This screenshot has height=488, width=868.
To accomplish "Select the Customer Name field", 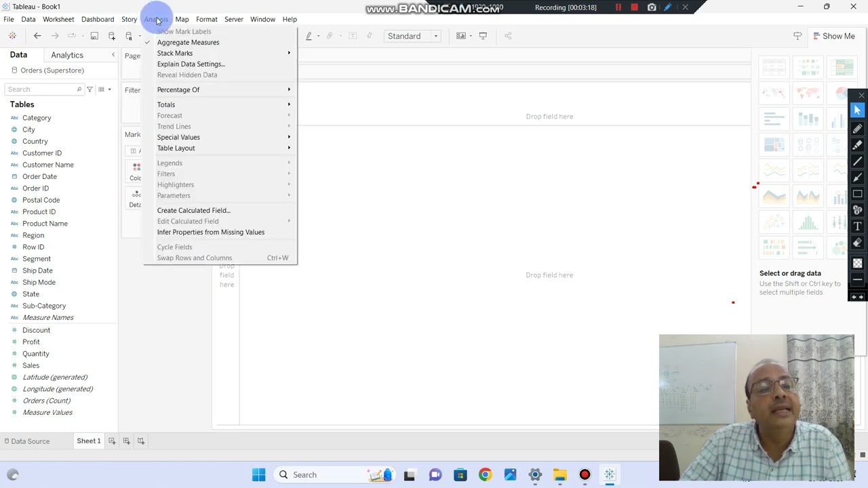I will coord(47,165).
